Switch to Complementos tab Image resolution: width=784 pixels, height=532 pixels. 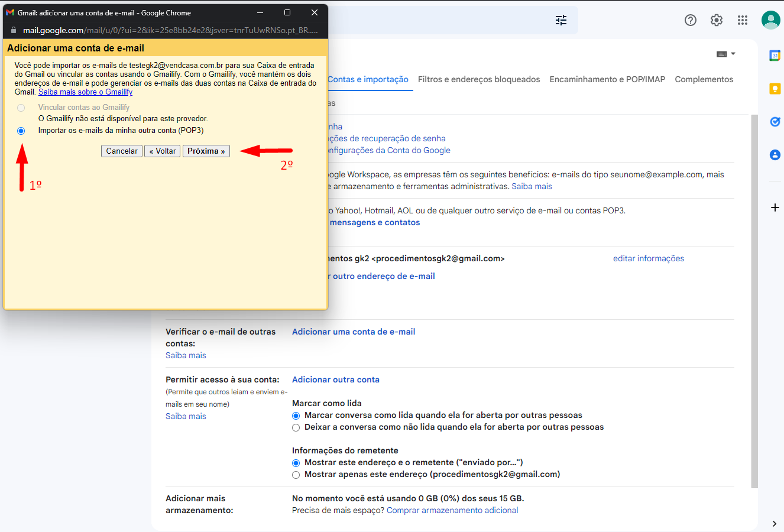click(704, 79)
